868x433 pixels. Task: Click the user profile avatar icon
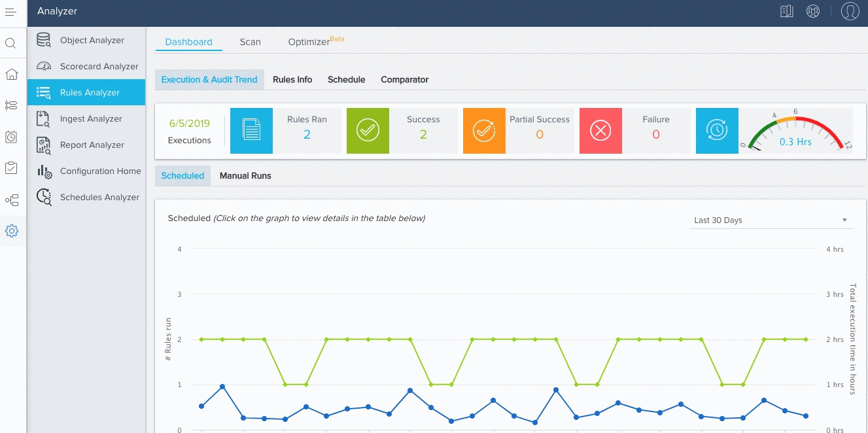pos(850,11)
